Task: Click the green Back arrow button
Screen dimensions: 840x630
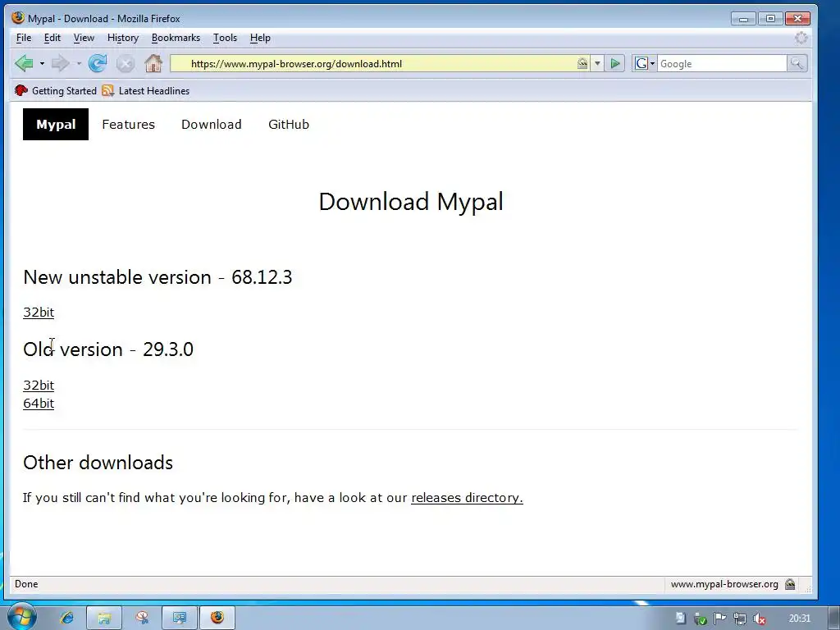Action: click(x=24, y=63)
